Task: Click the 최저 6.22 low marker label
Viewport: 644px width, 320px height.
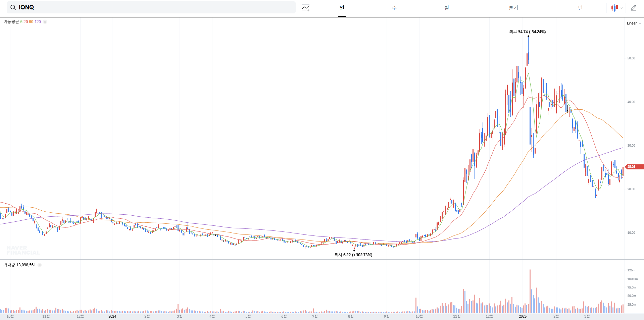Action: coord(353,255)
